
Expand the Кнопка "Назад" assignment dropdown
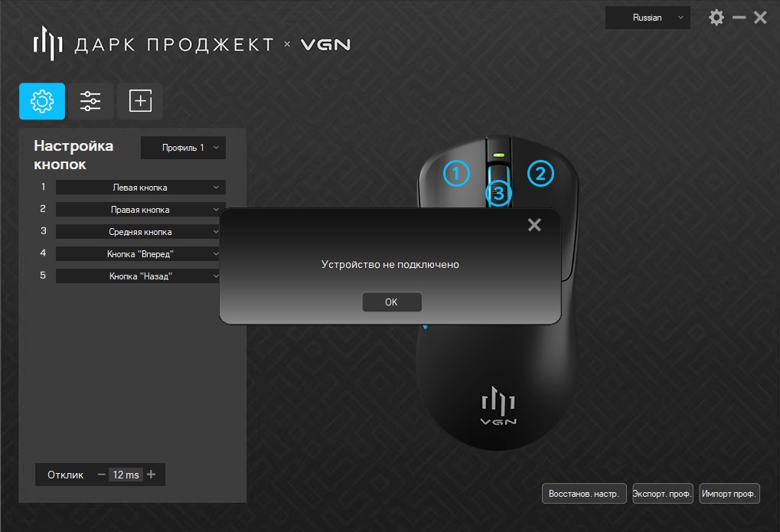click(138, 276)
